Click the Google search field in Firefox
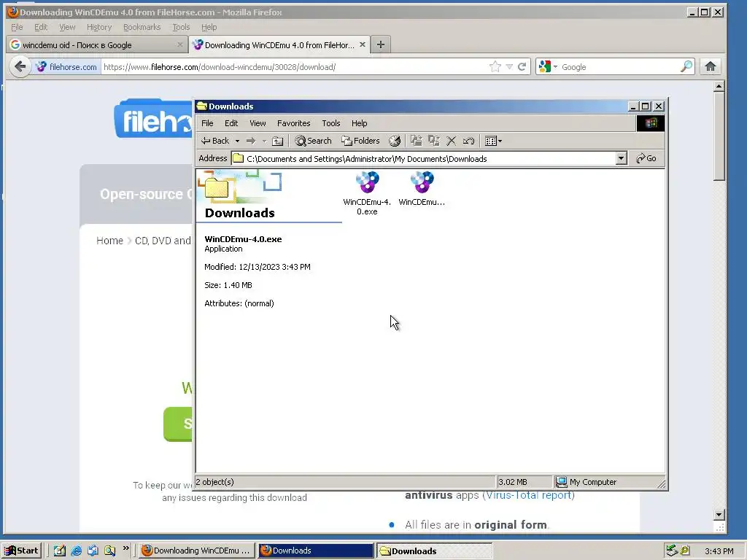This screenshot has height=560, width=747. coord(619,67)
